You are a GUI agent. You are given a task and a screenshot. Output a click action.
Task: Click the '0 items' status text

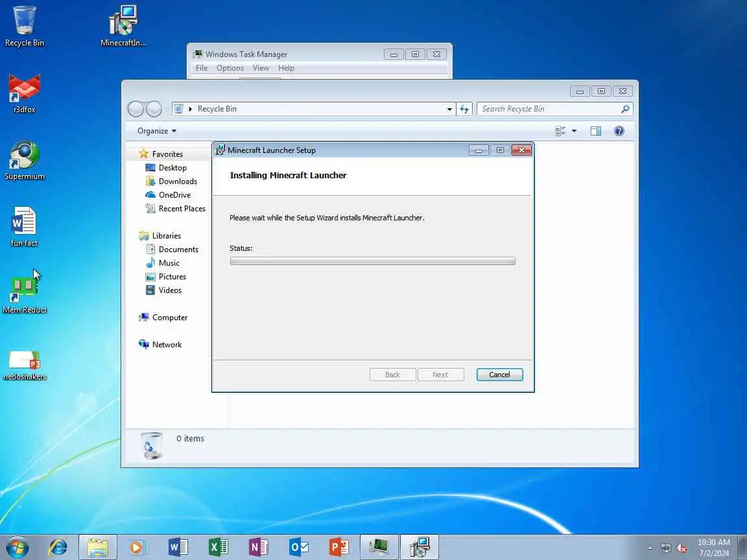pos(190,439)
